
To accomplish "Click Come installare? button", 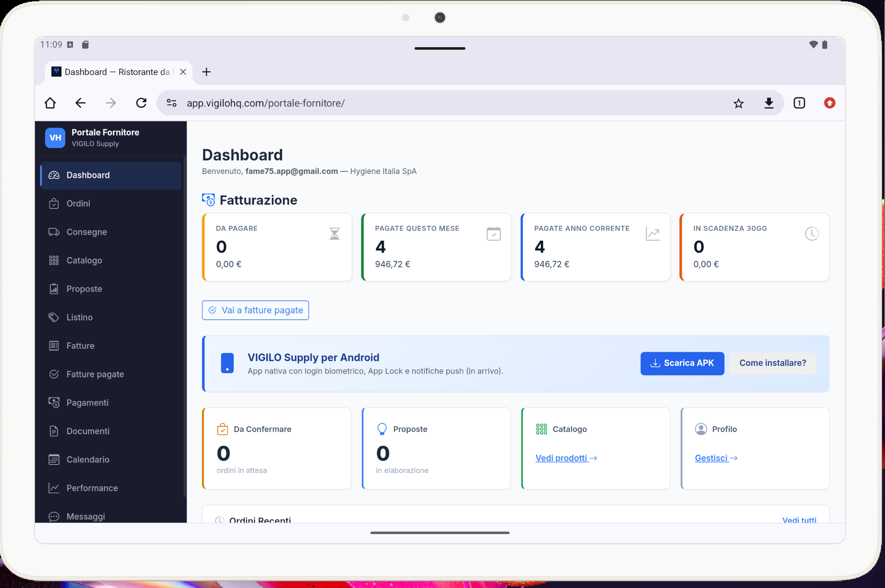I will pyautogui.click(x=773, y=363).
